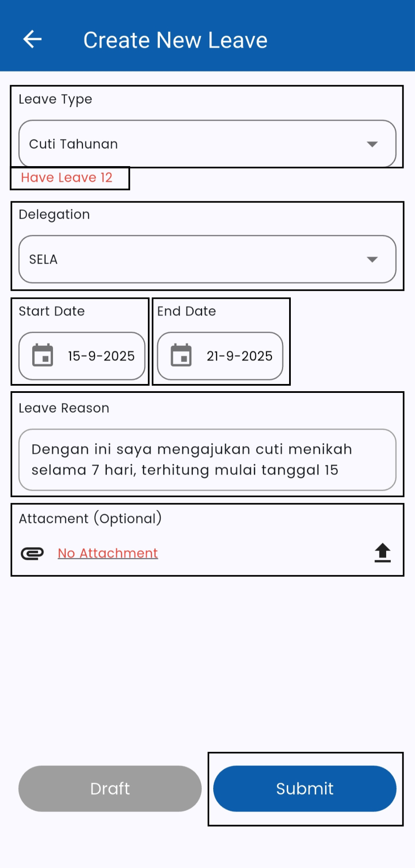This screenshot has height=868, width=415.
Task: Change the 15-9-2025 start date
Action: tap(101, 356)
